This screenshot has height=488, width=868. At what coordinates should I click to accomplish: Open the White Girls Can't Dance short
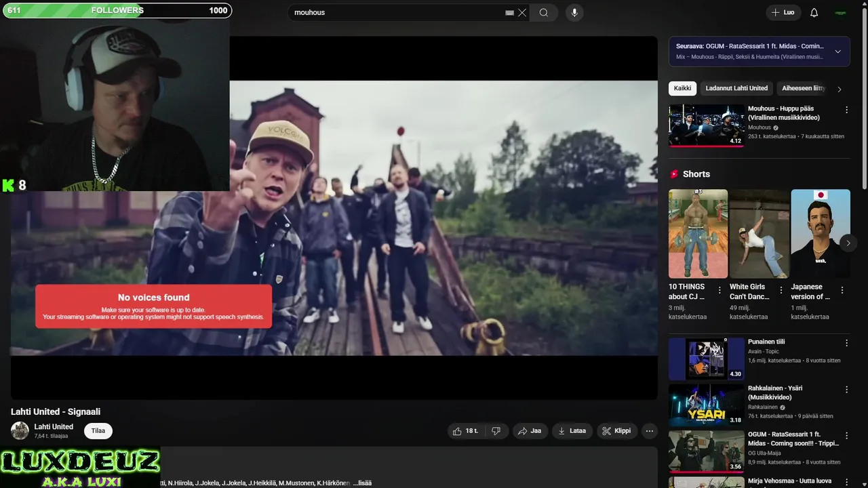tap(759, 234)
